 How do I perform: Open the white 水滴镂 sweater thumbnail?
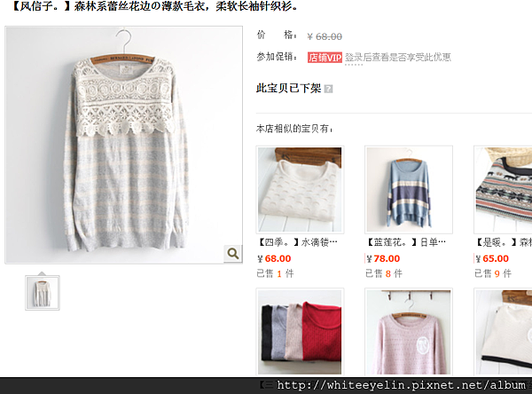pyautogui.click(x=300, y=190)
